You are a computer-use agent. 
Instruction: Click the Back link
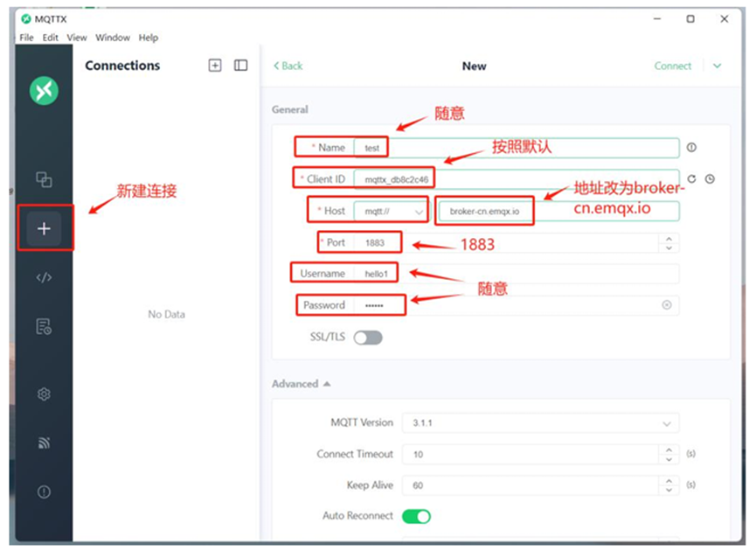pos(288,66)
